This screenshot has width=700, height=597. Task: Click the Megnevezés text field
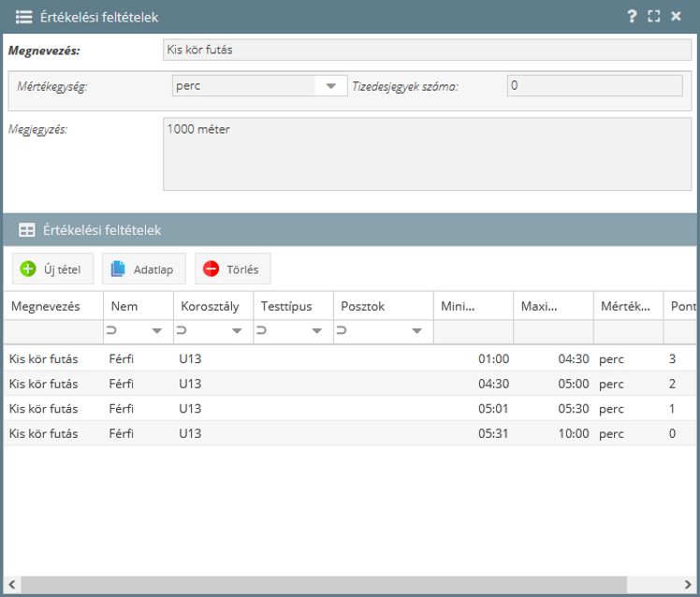tap(427, 50)
